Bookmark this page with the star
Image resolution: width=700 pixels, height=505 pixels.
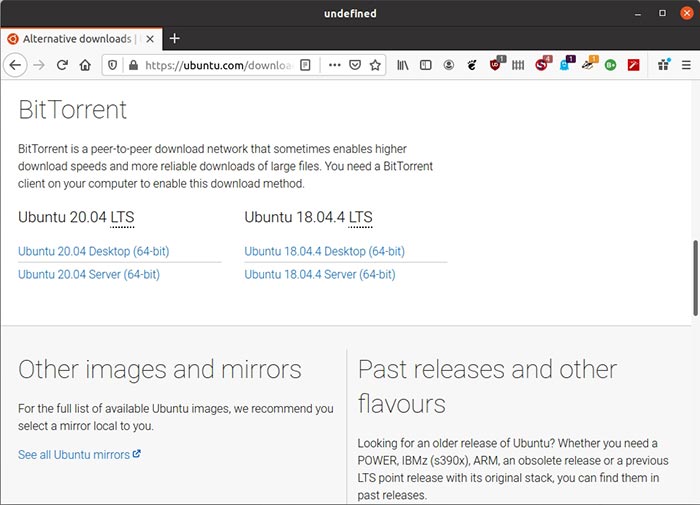point(375,65)
